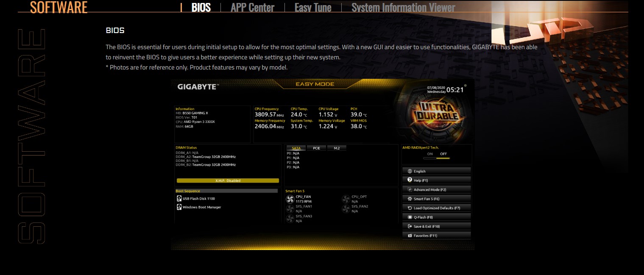Switch to the APP Center tab

(x=252, y=7)
